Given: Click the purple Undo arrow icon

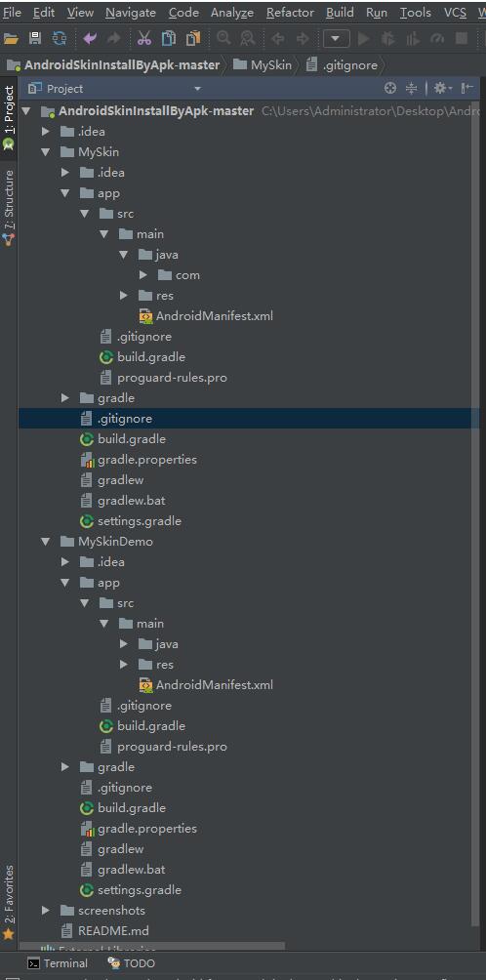Looking at the screenshot, I should click(x=90, y=39).
